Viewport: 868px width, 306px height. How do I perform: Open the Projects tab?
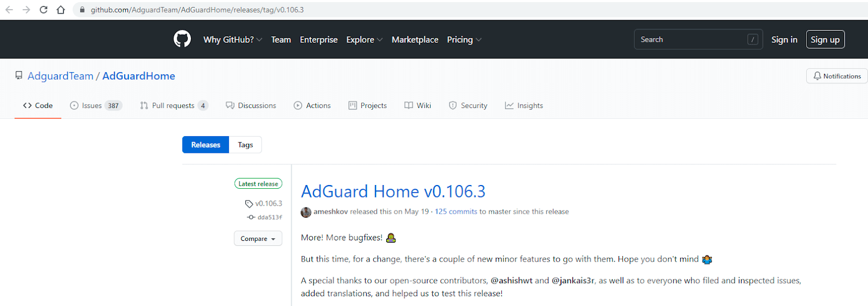coord(368,105)
